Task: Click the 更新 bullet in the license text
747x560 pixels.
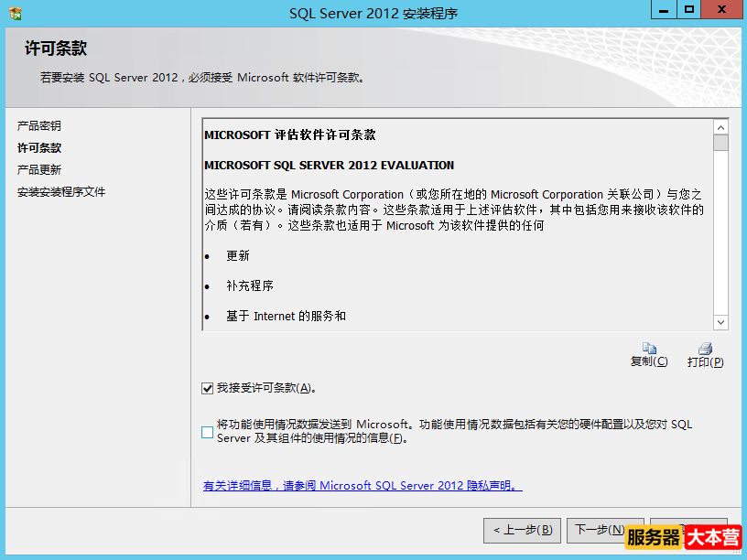Action: [238, 255]
